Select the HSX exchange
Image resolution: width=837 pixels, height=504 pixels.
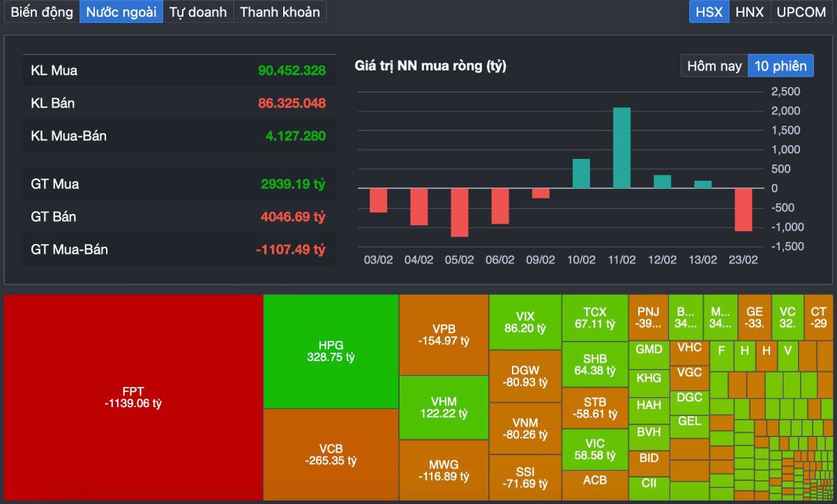(x=709, y=12)
